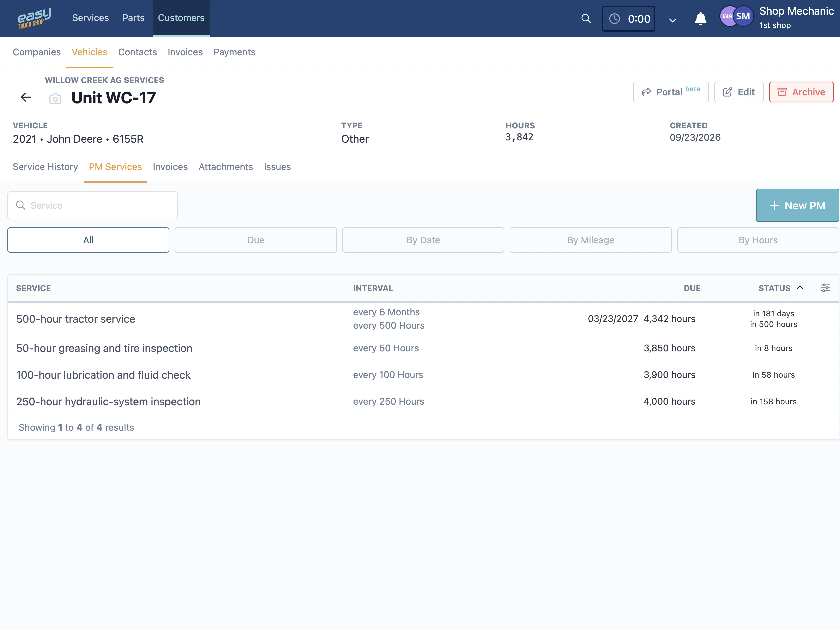The width and height of the screenshot is (840, 630).
Task: Switch to the Companies tab
Action: (x=37, y=52)
